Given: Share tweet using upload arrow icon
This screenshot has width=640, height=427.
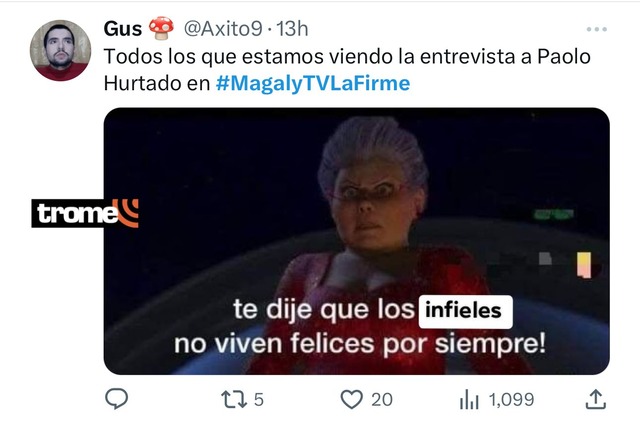Looking at the screenshot, I should 596,399.
